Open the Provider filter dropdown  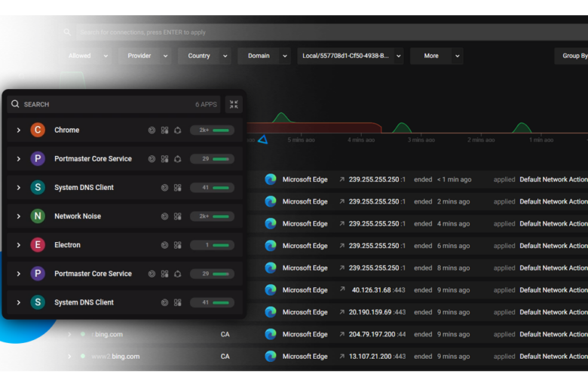[x=145, y=56]
